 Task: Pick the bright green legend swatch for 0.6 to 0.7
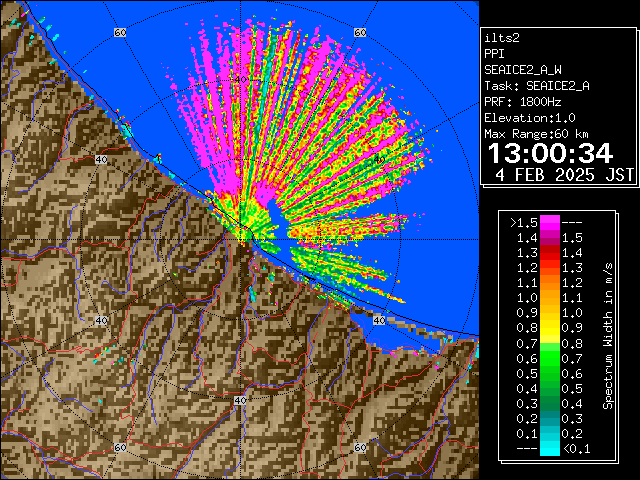(549, 358)
